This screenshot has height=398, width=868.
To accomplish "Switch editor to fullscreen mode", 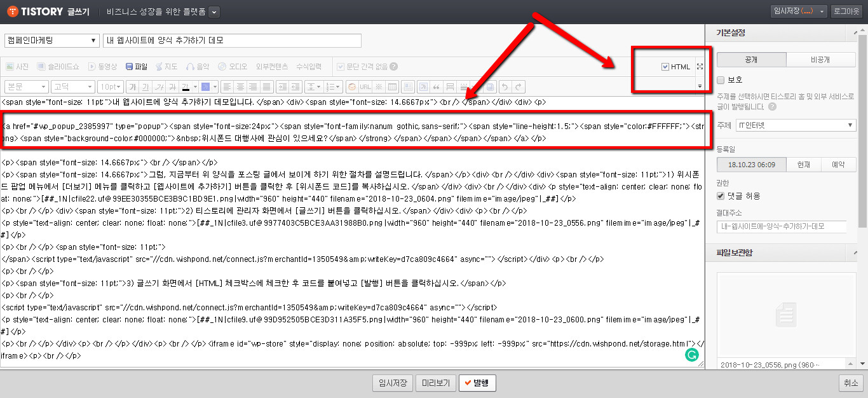I will [700, 67].
